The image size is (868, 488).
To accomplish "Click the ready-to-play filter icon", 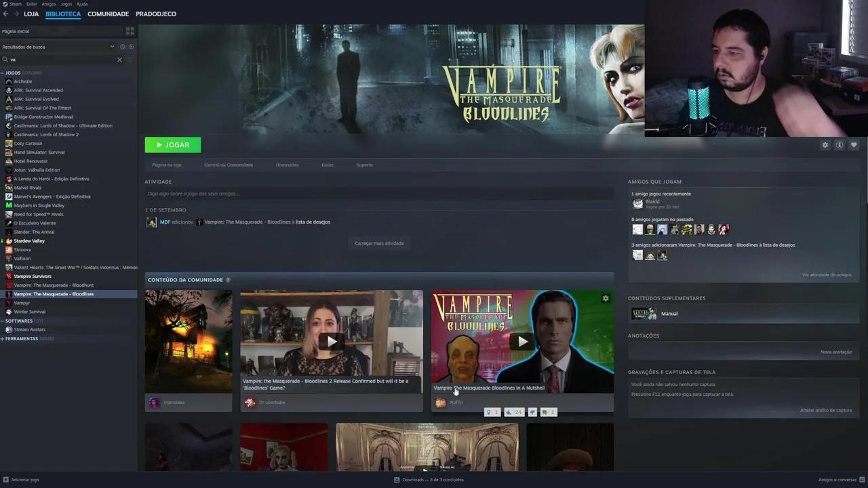I will [x=131, y=47].
